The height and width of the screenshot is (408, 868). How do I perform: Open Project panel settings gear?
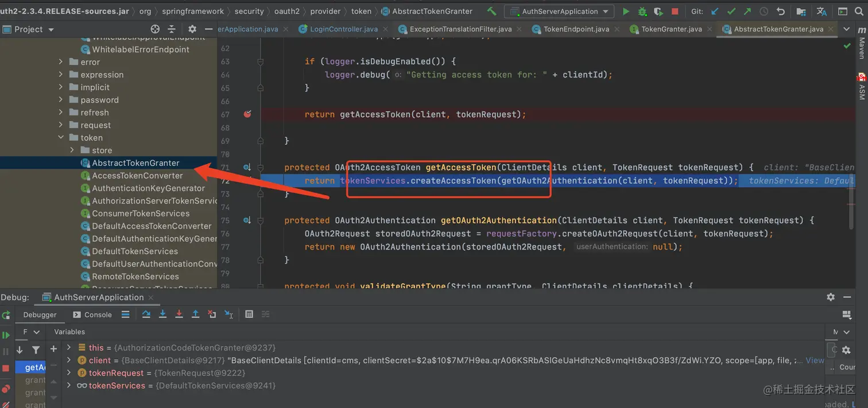click(192, 29)
